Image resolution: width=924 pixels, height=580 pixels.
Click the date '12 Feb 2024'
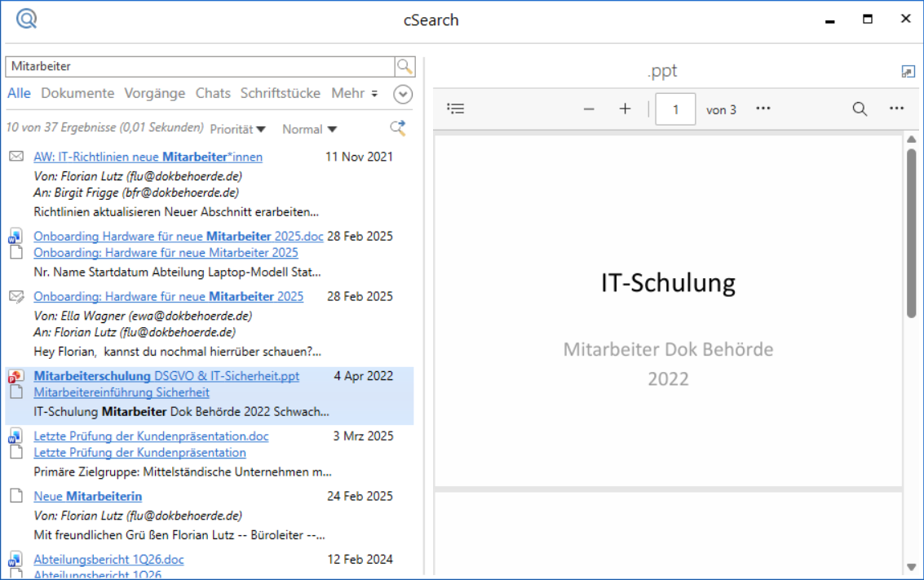point(360,560)
